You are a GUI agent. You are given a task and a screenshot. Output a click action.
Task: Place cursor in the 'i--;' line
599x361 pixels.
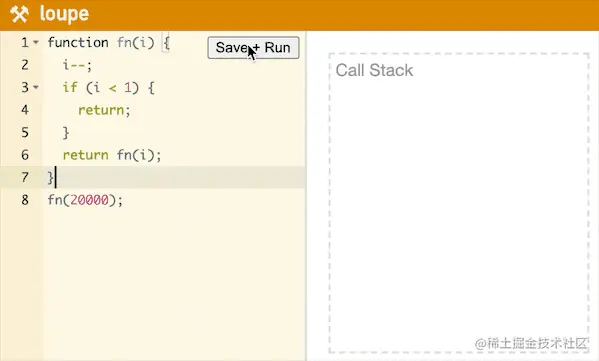[x=78, y=65]
